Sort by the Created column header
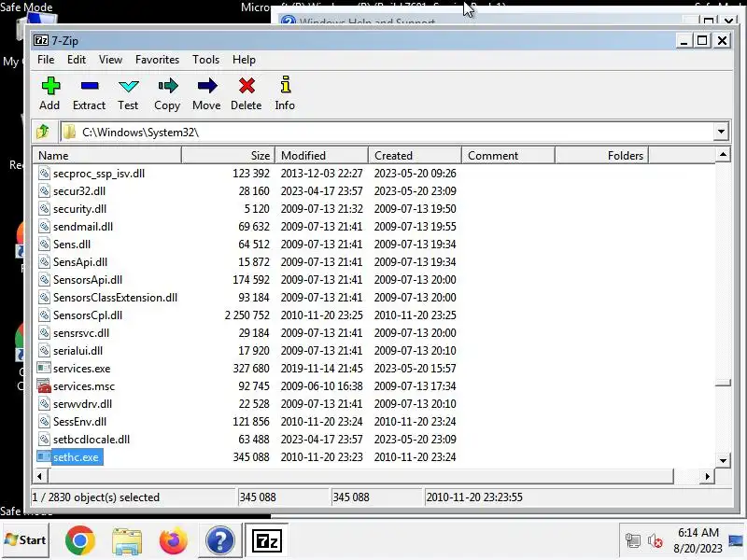The width and height of the screenshot is (747, 560). click(x=415, y=155)
